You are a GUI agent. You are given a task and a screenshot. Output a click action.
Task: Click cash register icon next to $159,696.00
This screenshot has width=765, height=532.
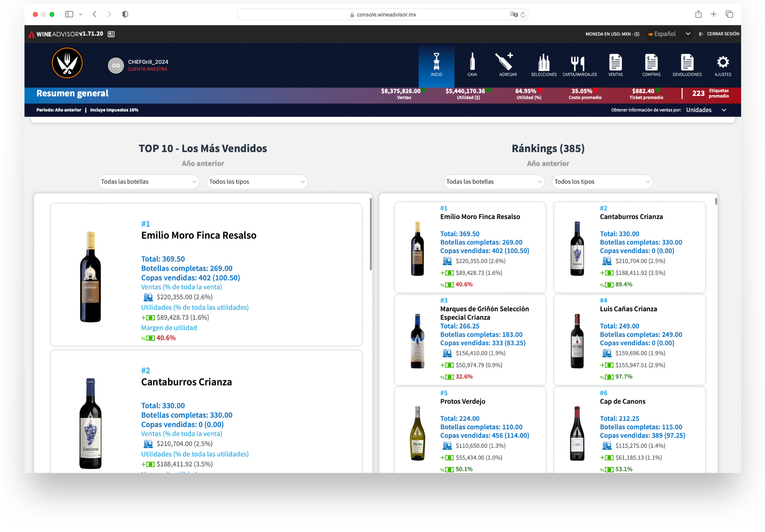[607, 353]
